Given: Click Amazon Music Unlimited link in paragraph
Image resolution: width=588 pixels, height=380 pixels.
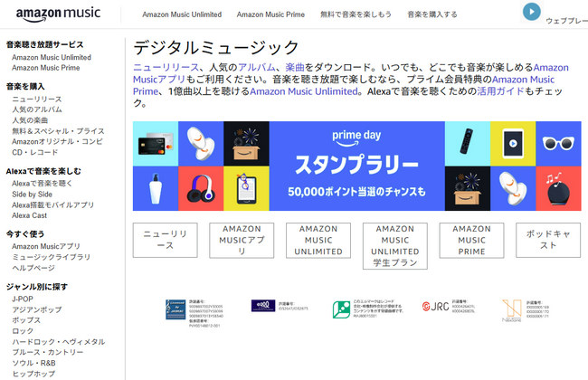Looking at the screenshot, I should [304, 91].
